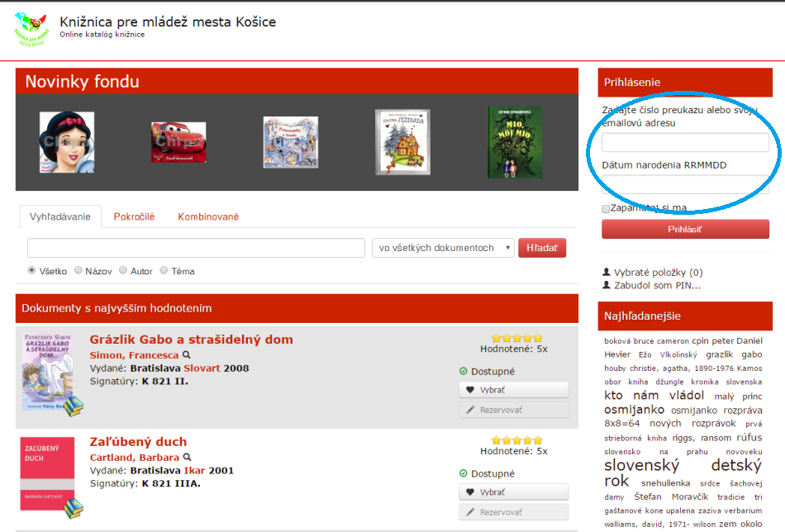785x532 pixels.
Task: Switch to the Pokročilé tab
Action: pos(134,216)
